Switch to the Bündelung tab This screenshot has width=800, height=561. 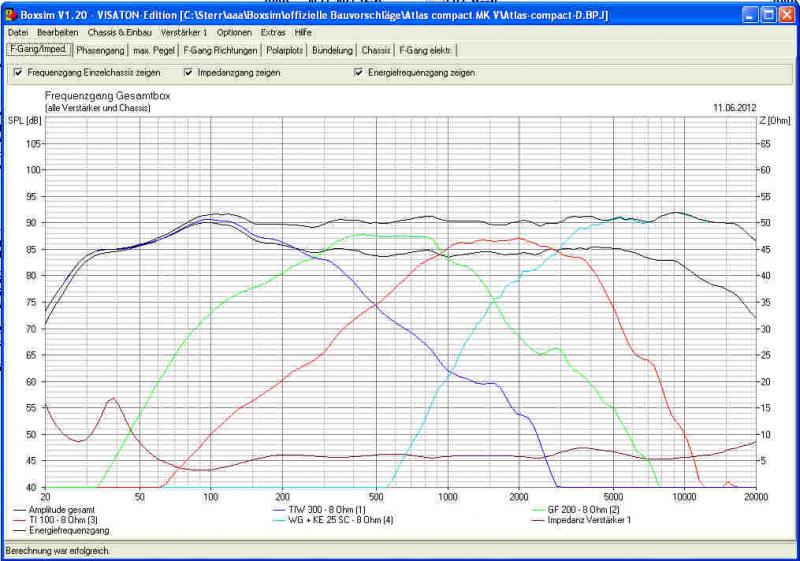point(332,49)
